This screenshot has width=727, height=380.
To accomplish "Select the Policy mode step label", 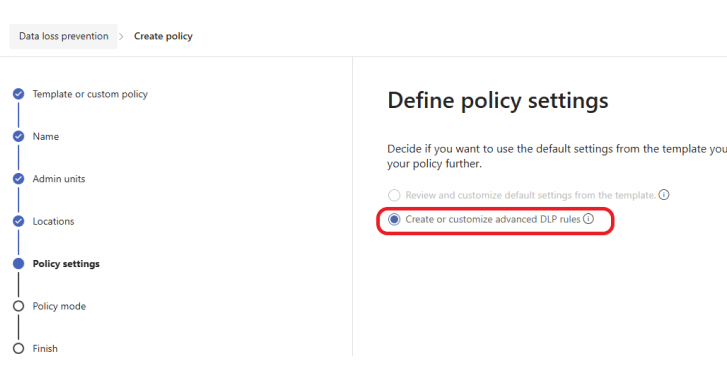I will [x=59, y=306].
